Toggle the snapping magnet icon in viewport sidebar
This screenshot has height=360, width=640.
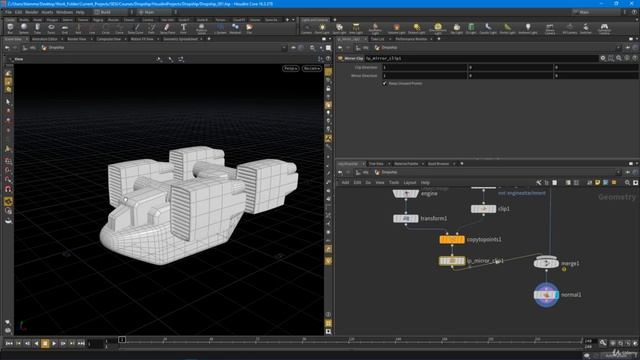point(8,189)
